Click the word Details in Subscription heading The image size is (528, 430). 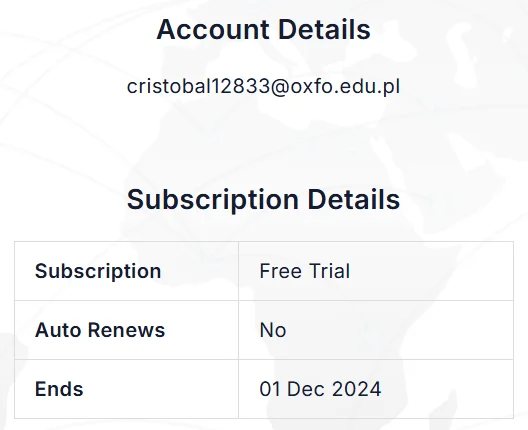coord(354,200)
